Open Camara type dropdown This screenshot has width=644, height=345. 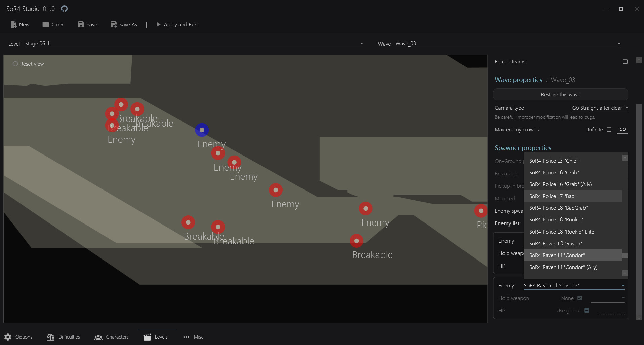600,108
